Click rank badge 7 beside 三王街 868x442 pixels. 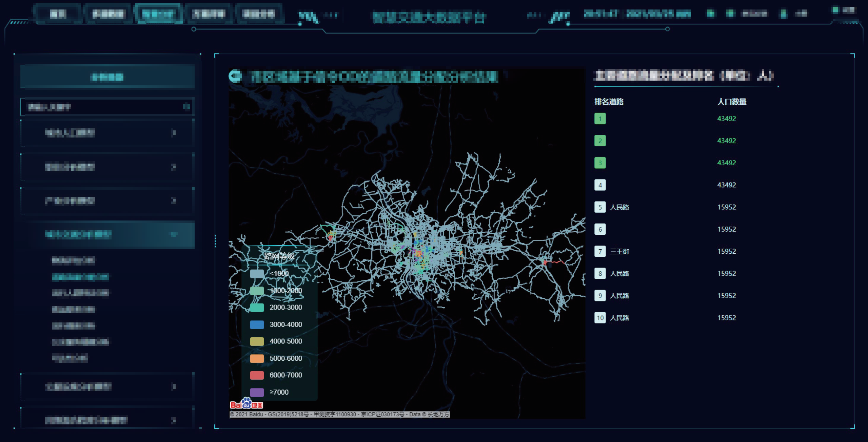(600, 251)
